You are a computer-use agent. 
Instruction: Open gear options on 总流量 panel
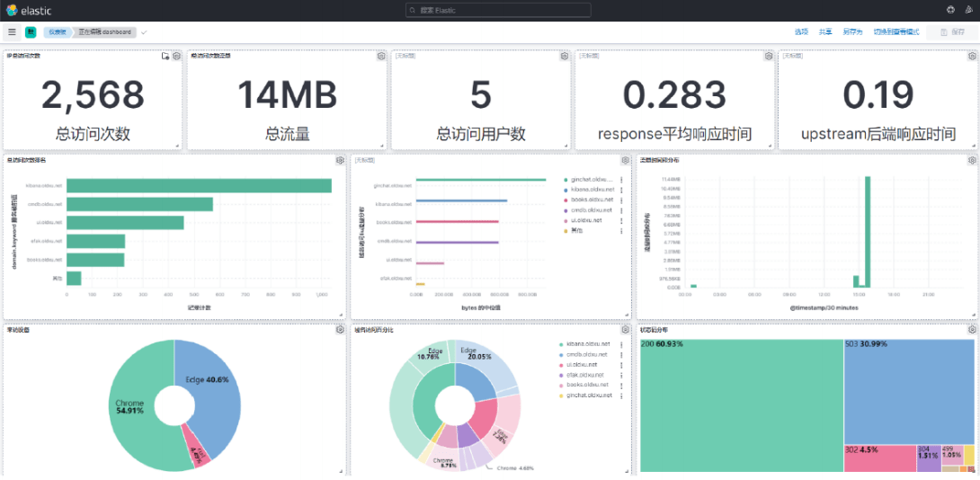coord(381,56)
